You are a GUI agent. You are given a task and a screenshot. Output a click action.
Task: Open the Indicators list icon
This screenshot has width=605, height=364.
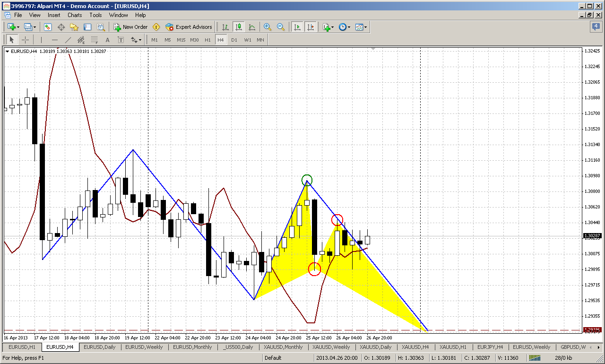click(x=326, y=27)
